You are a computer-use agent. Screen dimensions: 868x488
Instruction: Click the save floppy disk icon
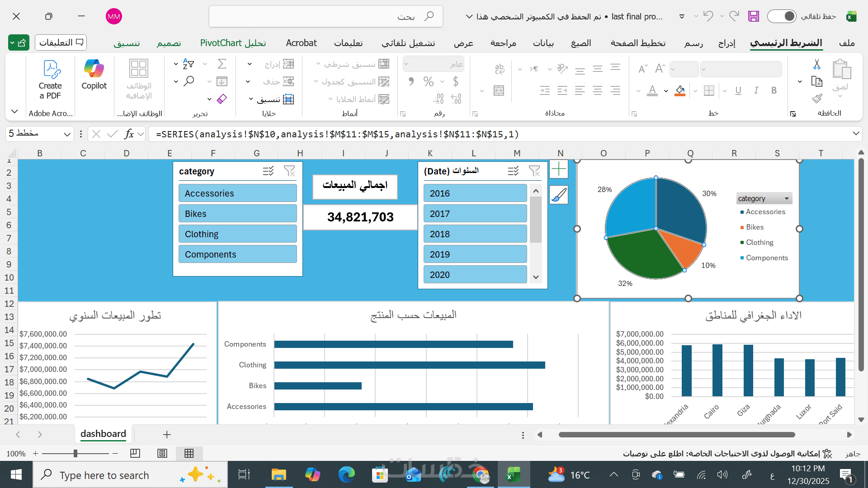(753, 16)
